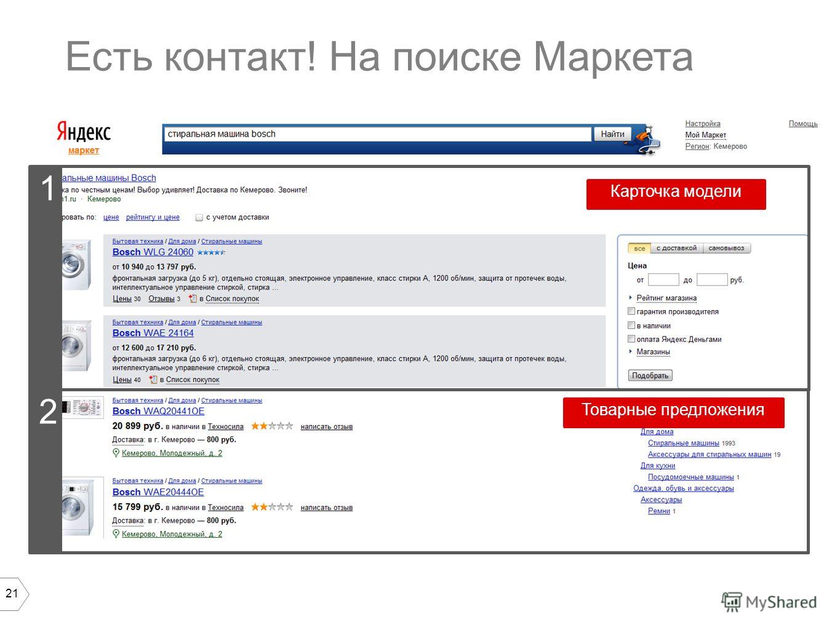Click the 'Найти' search button
The image size is (840, 630).
pyautogui.click(x=612, y=134)
